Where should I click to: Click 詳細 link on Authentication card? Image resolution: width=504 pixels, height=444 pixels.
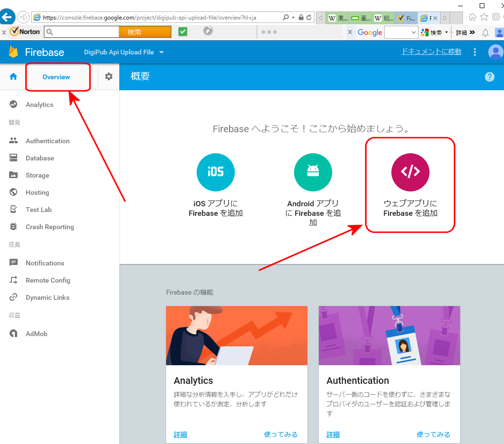coord(333,434)
